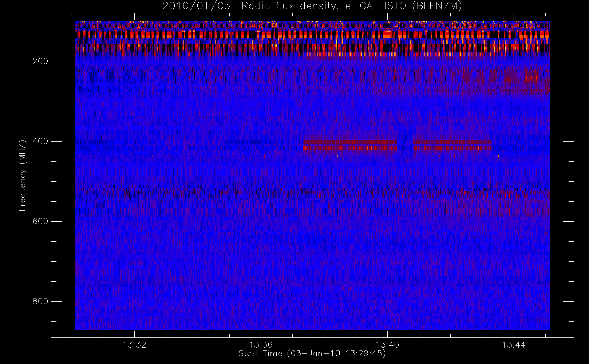Click the 'Start Time (03-Jan-10 13:29:45)' label
Image resolution: width=589 pixels, height=364 pixels.
coord(312,353)
